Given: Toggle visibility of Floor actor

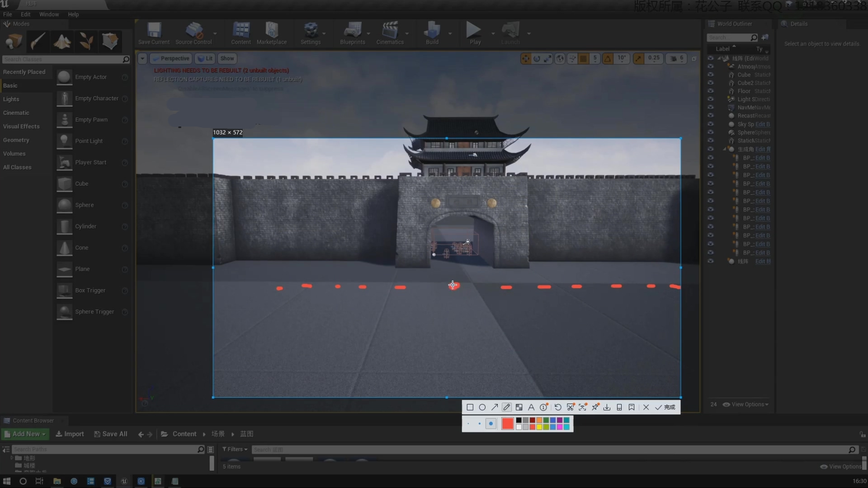Looking at the screenshot, I should pyautogui.click(x=710, y=91).
